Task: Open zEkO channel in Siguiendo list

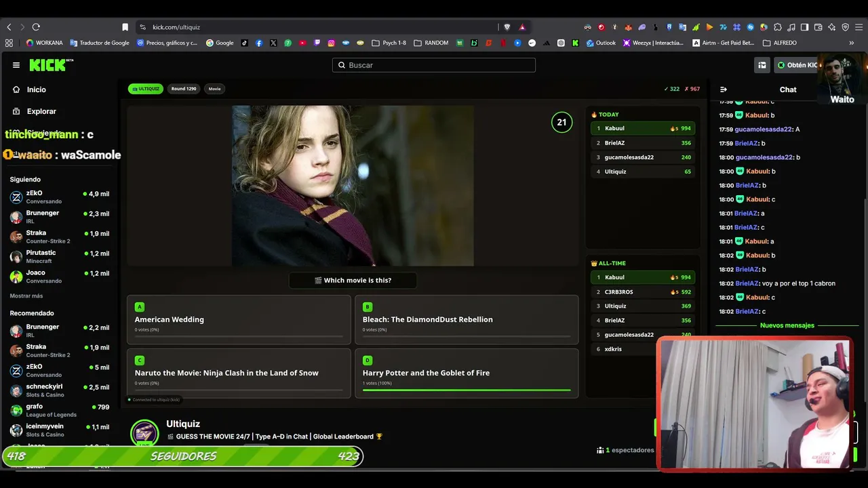Action: click(x=60, y=197)
